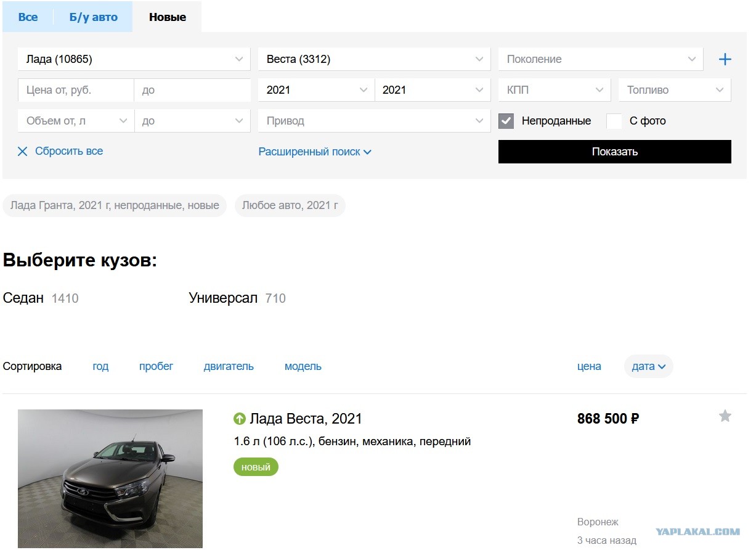Viewport: 756px width, 550px height.
Task: Switch to the Б/у авто tab
Action: click(93, 17)
